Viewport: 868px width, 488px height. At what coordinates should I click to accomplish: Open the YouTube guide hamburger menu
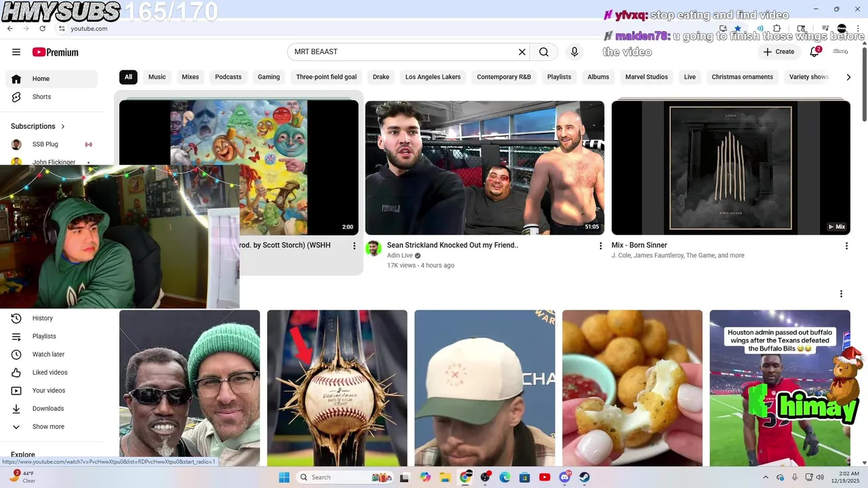pos(16,52)
